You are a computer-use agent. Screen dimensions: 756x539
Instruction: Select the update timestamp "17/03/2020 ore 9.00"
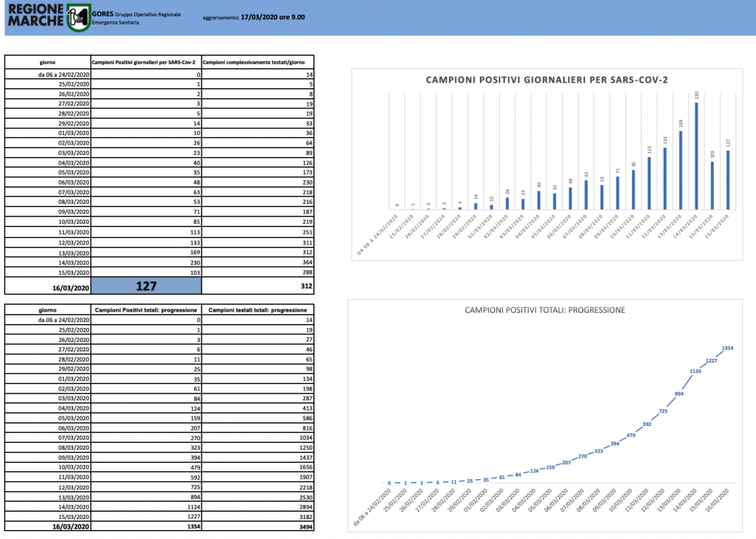(x=273, y=17)
